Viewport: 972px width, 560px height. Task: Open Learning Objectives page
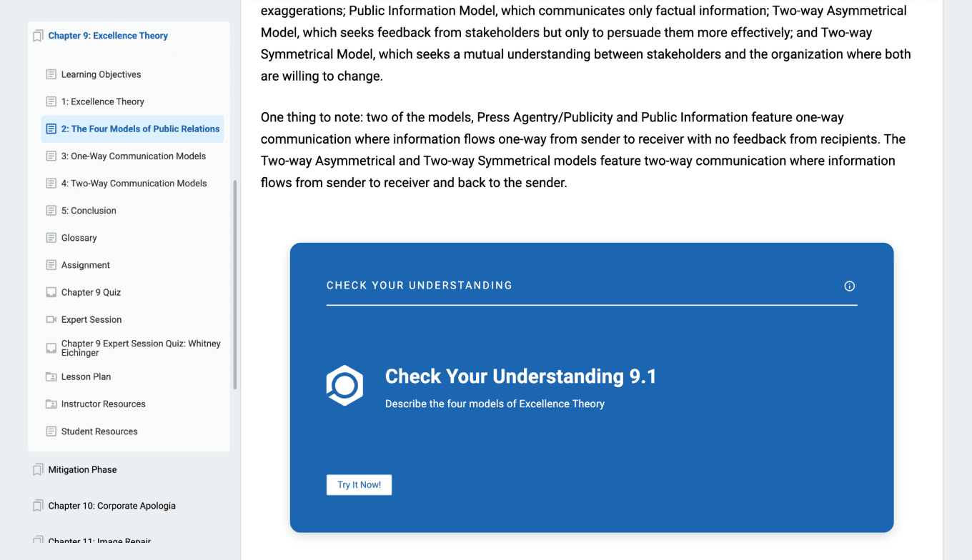click(101, 74)
